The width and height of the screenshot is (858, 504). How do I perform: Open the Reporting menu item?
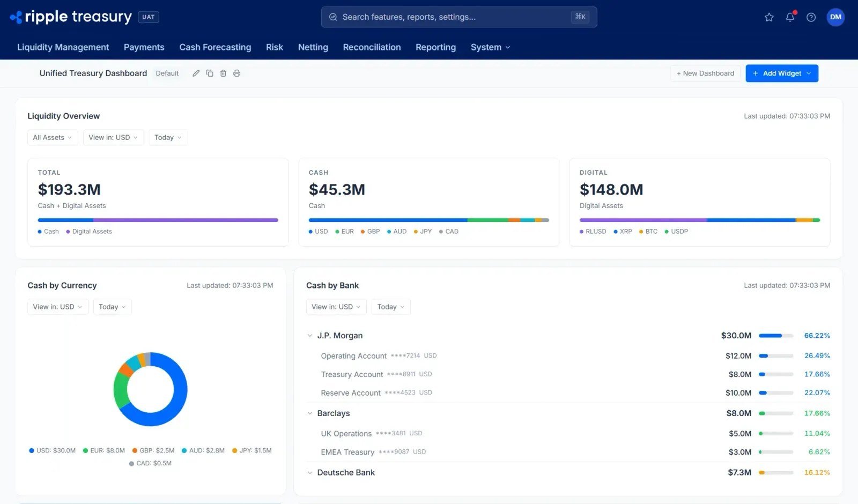pos(435,47)
